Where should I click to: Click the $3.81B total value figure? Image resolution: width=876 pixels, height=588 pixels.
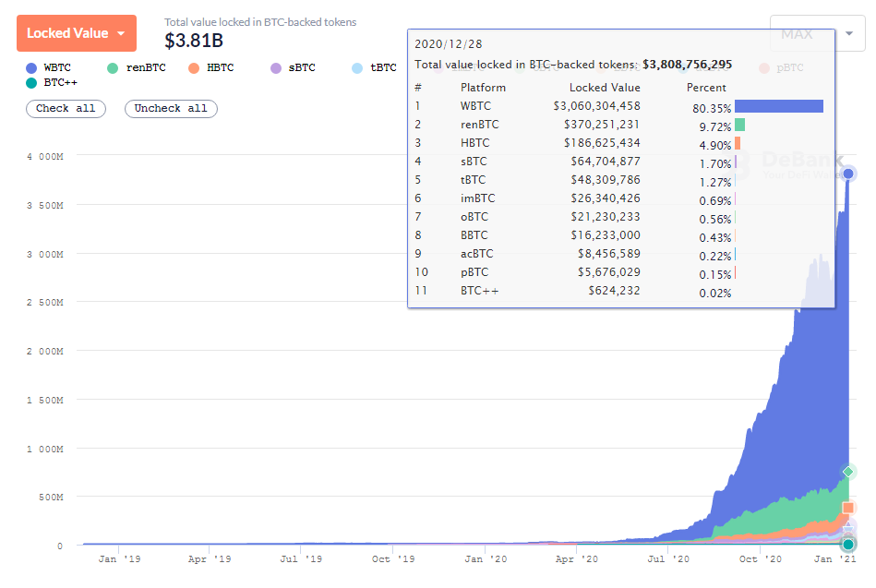coord(194,41)
